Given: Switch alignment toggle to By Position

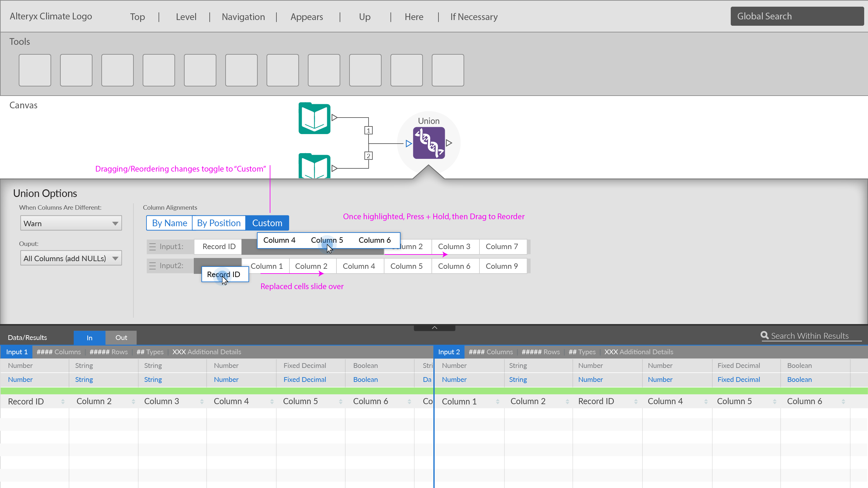Looking at the screenshot, I should [219, 223].
